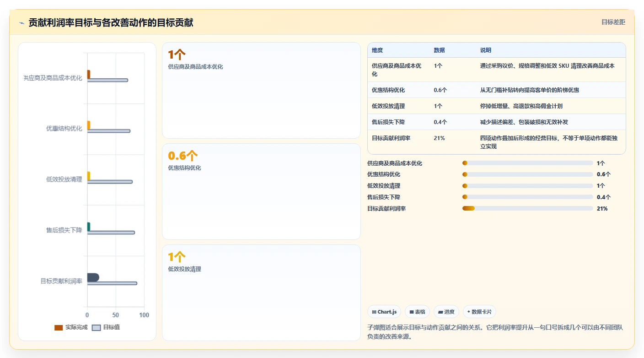Click the 目标贡献利润率 dark actual bar in chart
The height and width of the screenshot is (358, 644).
pyautogui.click(x=93, y=277)
